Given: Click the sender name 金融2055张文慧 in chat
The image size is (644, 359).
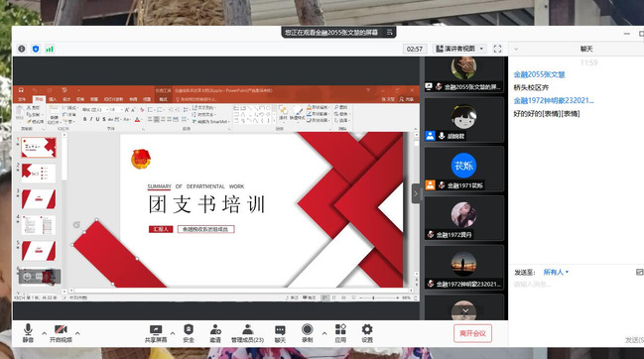Looking at the screenshot, I should tap(539, 74).
